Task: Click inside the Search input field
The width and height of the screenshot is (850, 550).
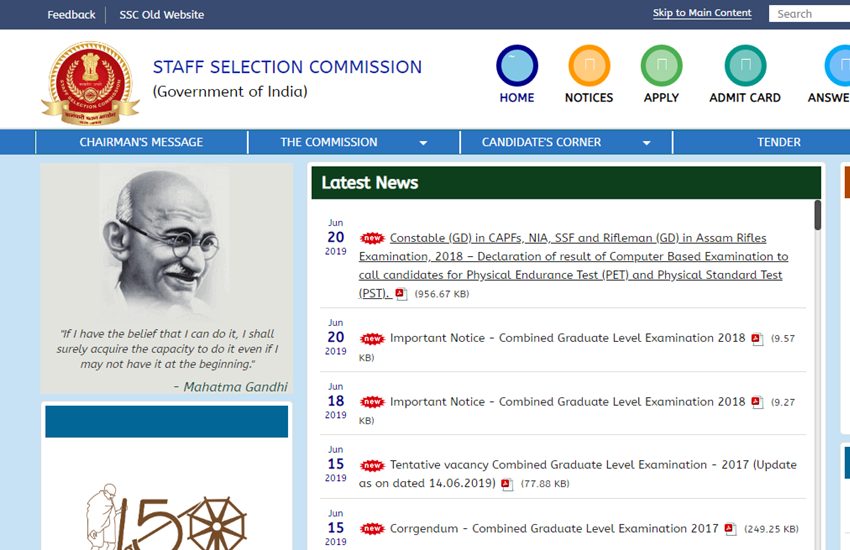Action: tap(810, 14)
